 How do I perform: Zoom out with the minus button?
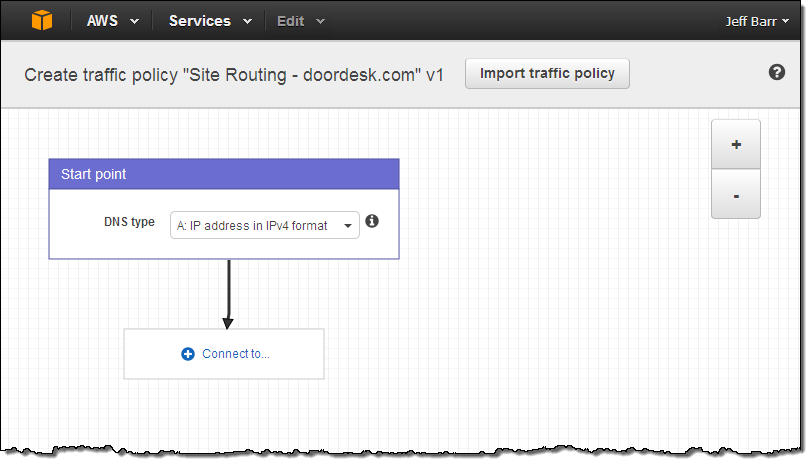736,195
